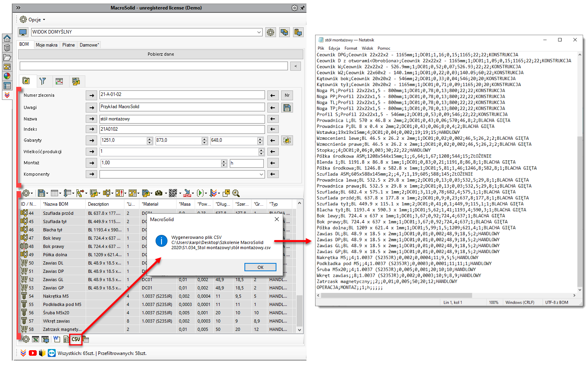Click the view settings gear beside WIDOK DOMYŚLNY
This screenshot has width=588, height=366.
[x=271, y=32]
